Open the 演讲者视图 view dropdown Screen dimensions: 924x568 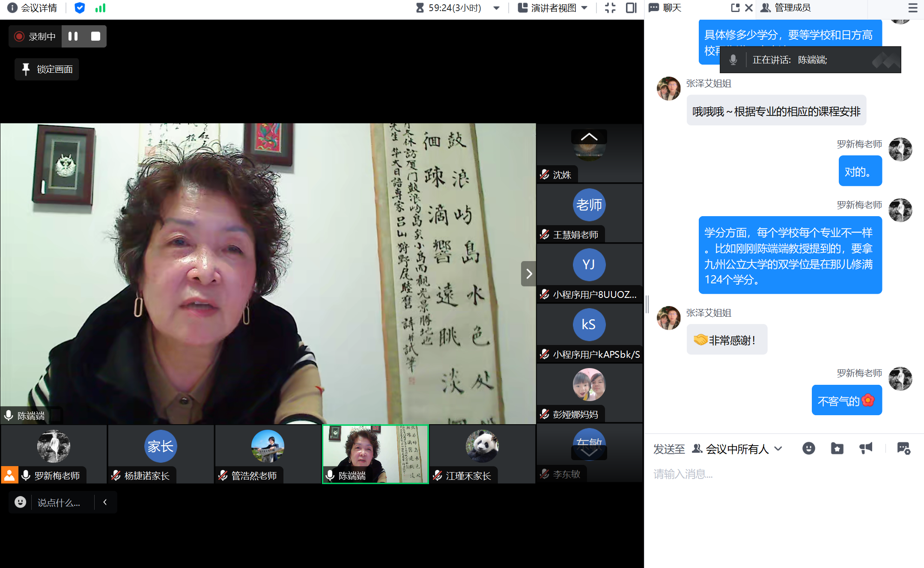coord(553,8)
